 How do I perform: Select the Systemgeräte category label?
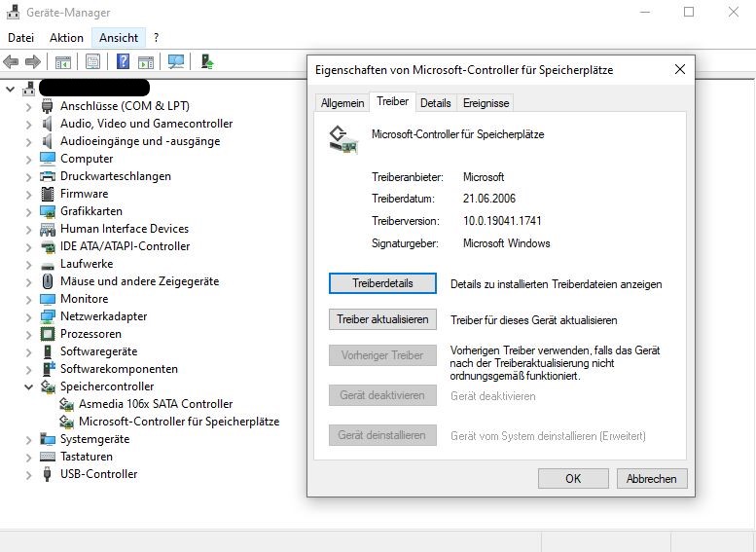pyautogui.click(x=94, y=439)
